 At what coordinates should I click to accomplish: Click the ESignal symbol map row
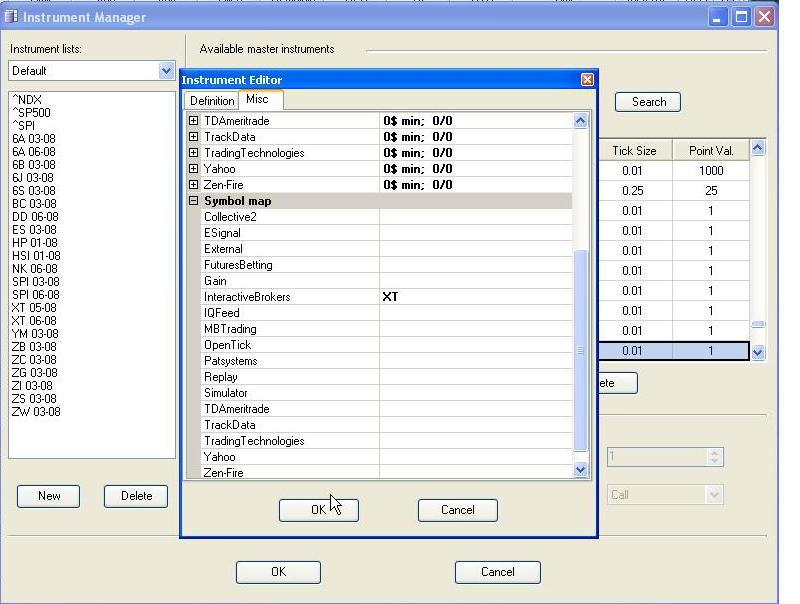click(386, 233)
